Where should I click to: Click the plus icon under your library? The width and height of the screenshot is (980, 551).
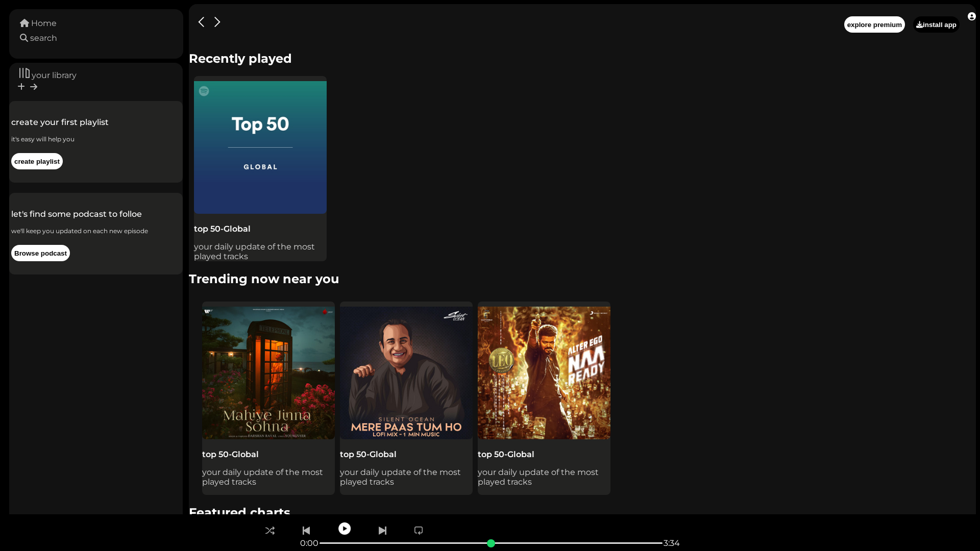click(x=21, y=87)
